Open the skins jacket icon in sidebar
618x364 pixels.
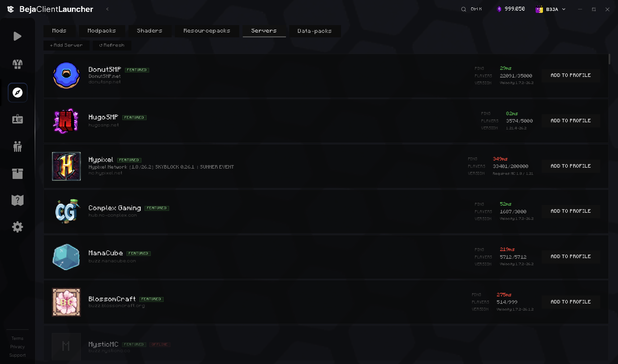17,64
